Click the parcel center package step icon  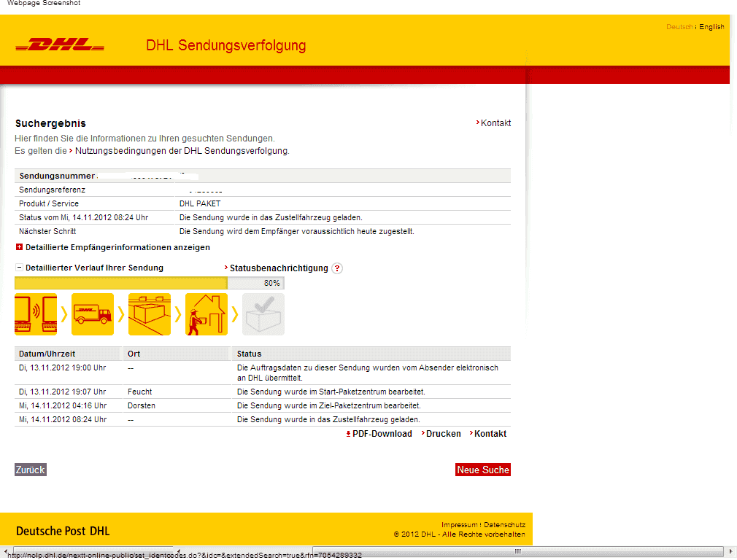(150, 314)
